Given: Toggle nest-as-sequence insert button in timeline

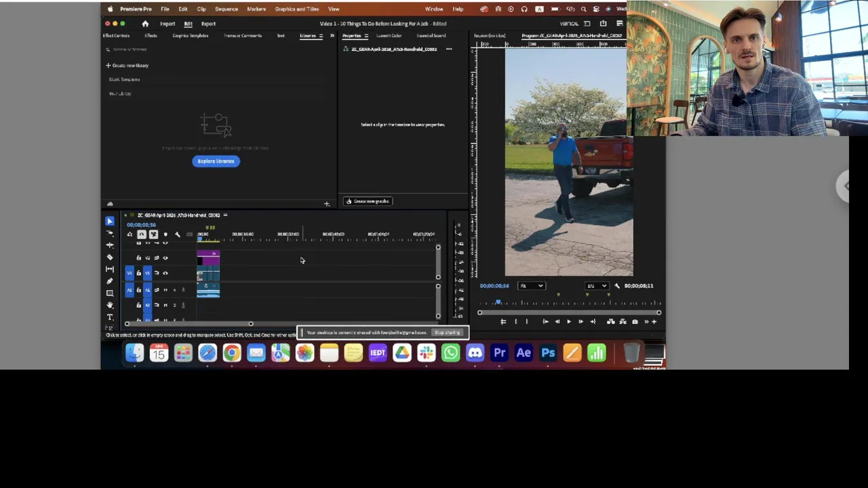Looking at the screenshot, I should tap(130, 235).
